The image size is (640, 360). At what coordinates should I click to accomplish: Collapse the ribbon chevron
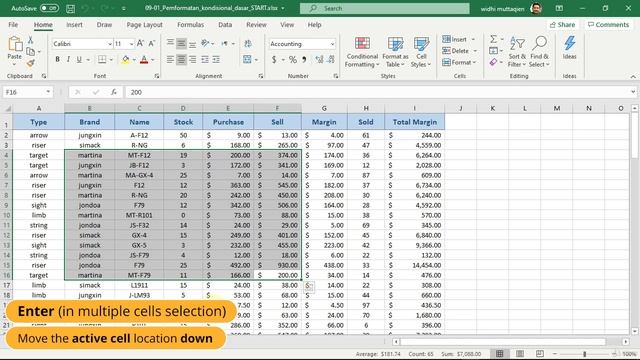coord(633,76)
